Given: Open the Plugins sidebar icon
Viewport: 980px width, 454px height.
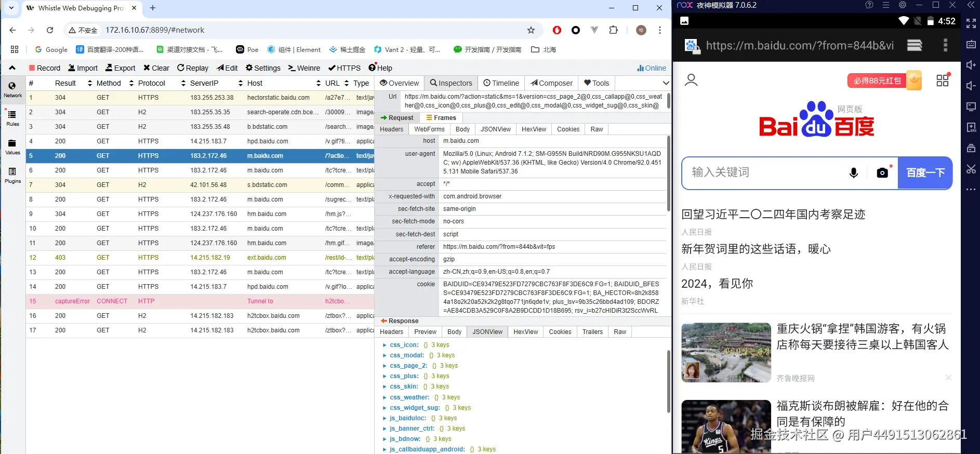Looking at the screenshot, I should (12, 175).
